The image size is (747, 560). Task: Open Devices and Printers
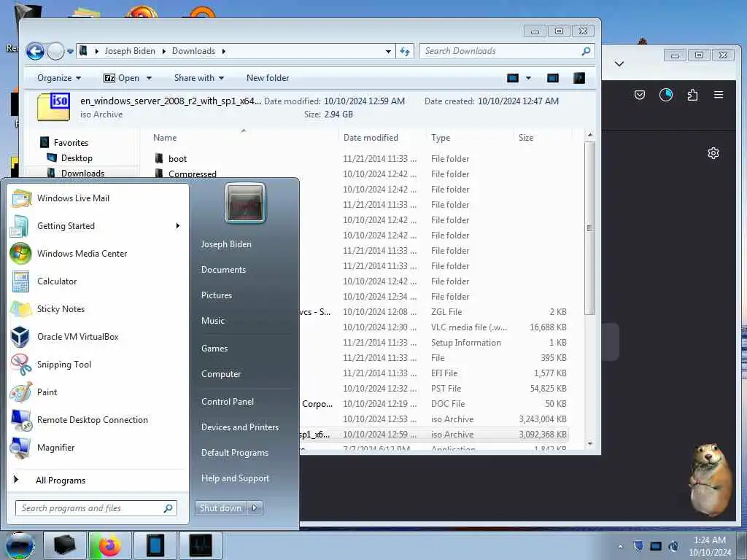tap(239, 427)
